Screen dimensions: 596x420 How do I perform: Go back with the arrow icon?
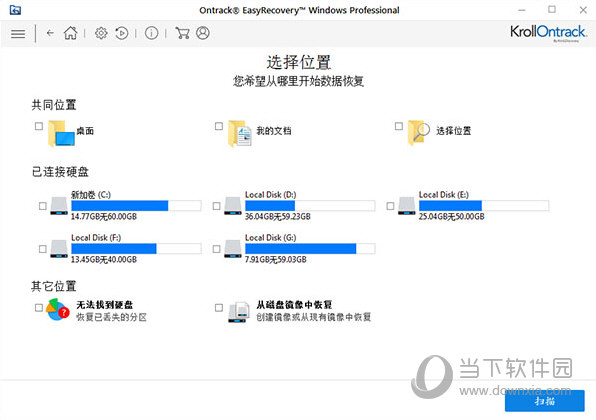[x=50, y=33]
